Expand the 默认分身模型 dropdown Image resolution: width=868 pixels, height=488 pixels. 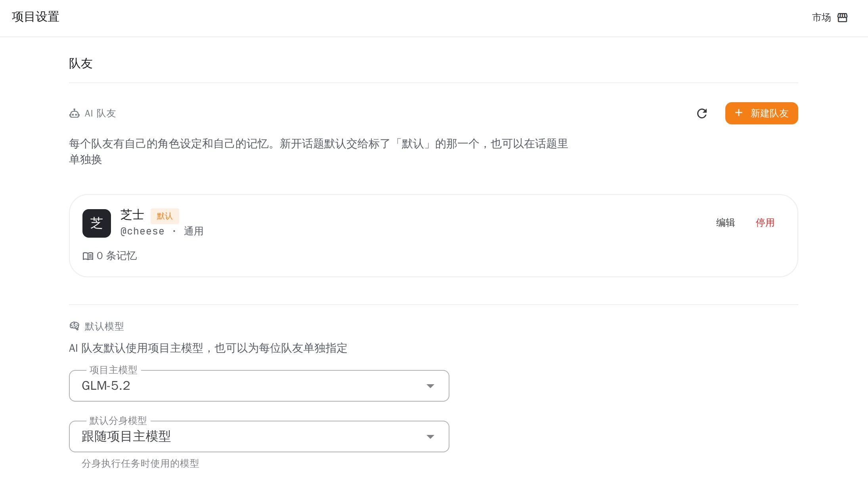point(259,437)
